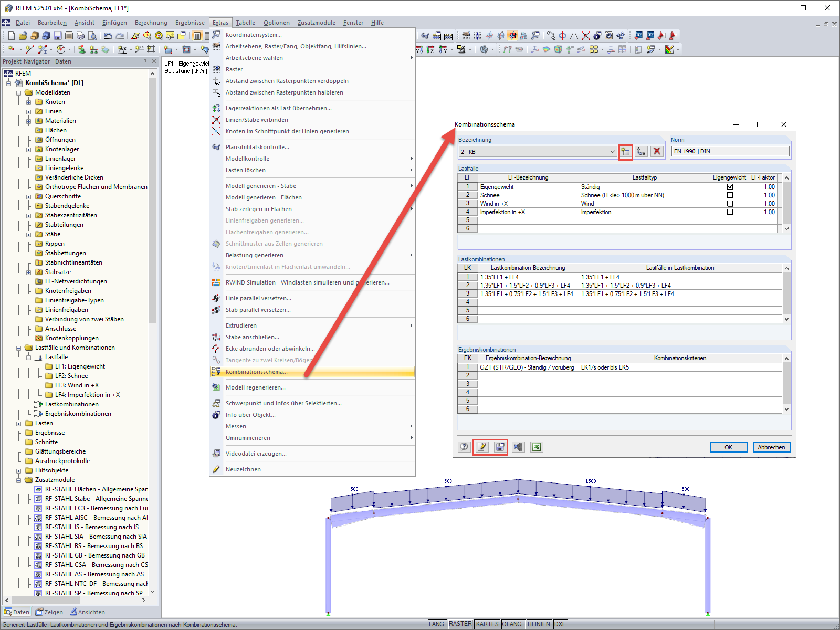Open the Kombinationsschema help button
Viewport: 840px width, 630px height.
tap(464, 447)
